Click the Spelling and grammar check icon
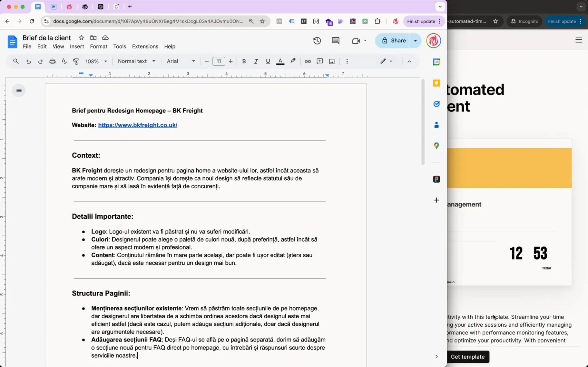The height and width of the screenshot is (367, 588). (x=64, y=62)
